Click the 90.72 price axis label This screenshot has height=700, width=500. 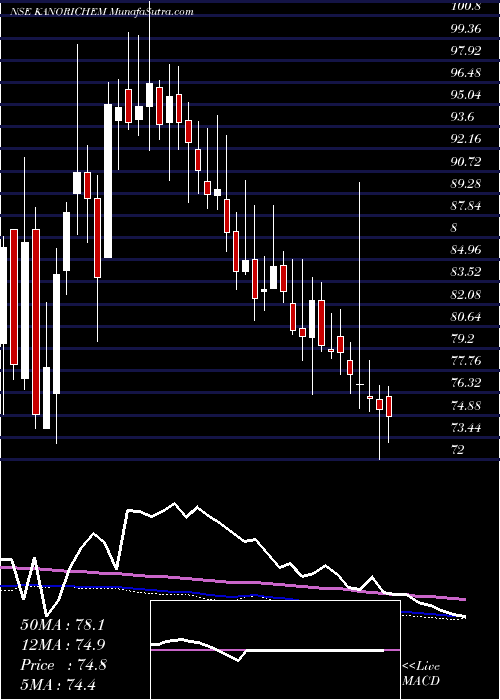tap(466, 161)
